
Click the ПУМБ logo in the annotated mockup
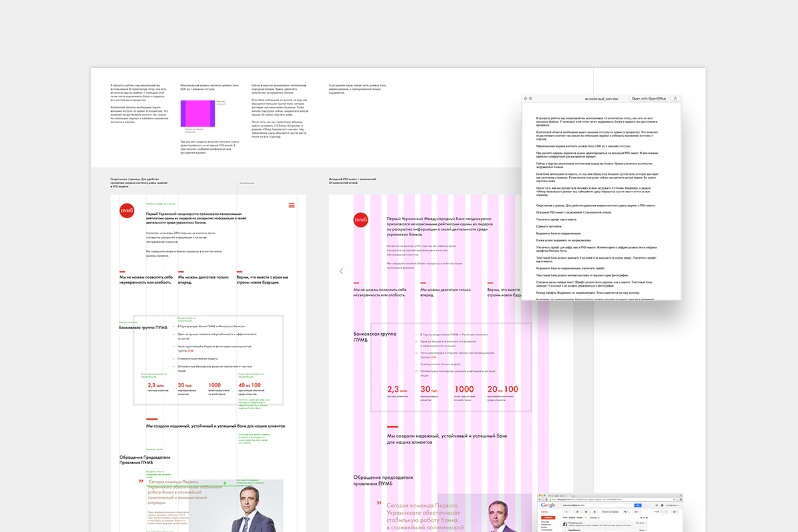(127, 211)
